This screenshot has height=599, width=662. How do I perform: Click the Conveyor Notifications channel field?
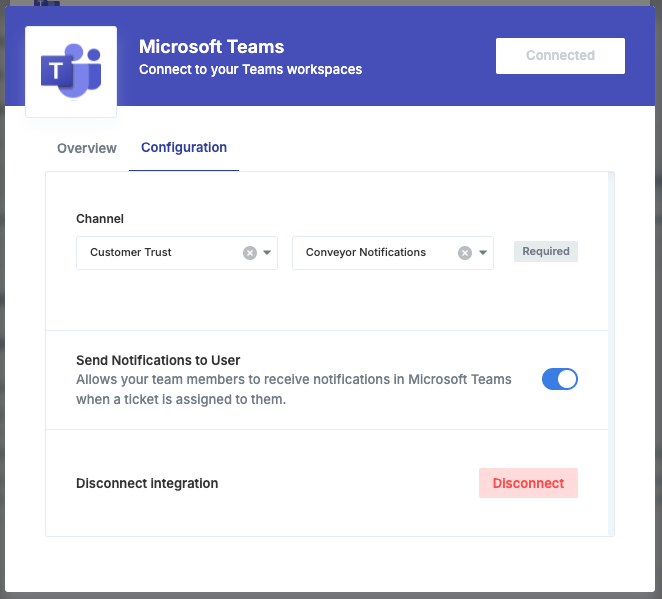coord(393,253)
